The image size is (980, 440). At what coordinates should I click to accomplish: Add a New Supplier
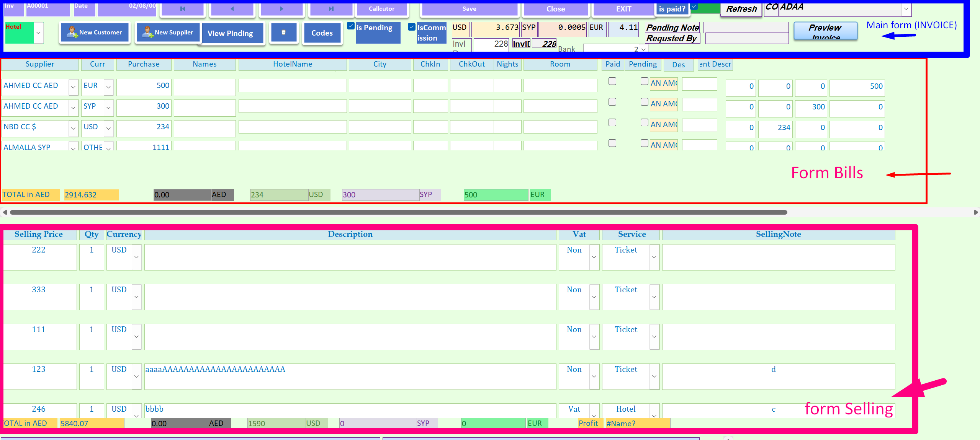point(168,33)
